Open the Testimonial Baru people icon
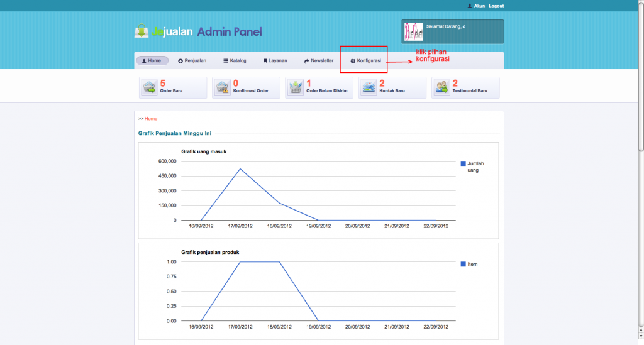The image size is (644, 345). [442, 87]
